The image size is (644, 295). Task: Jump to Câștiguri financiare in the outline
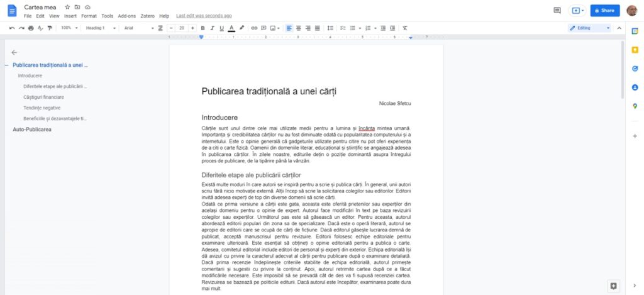tap(43, 97)
